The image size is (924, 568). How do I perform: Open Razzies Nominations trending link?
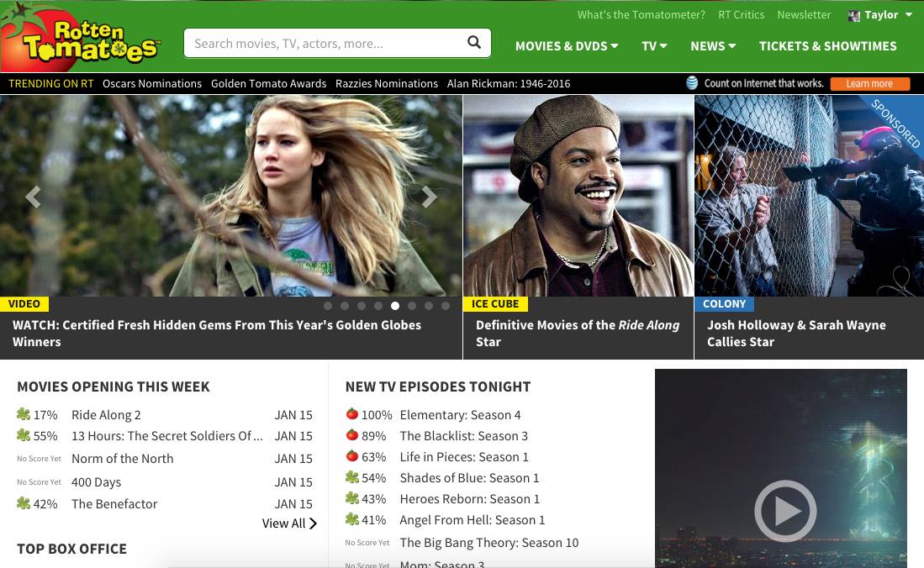pos(387,84)
